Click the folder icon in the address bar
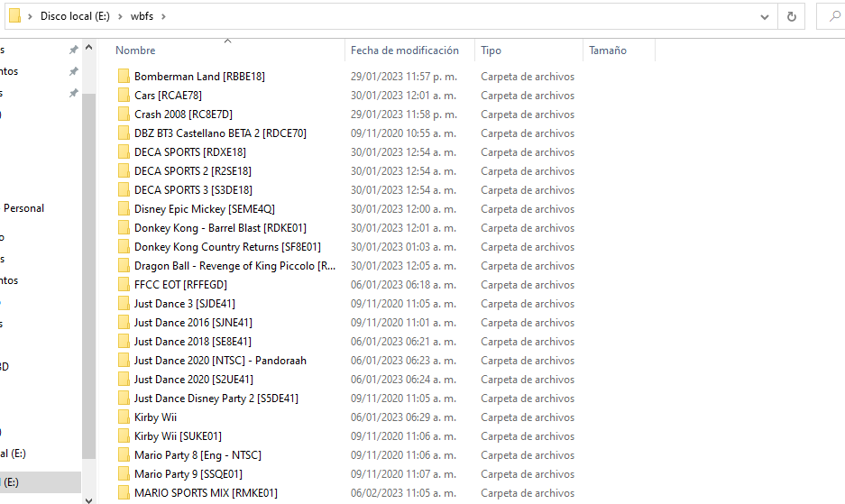Screen dimensions: 845x504 tap(15, 16)
